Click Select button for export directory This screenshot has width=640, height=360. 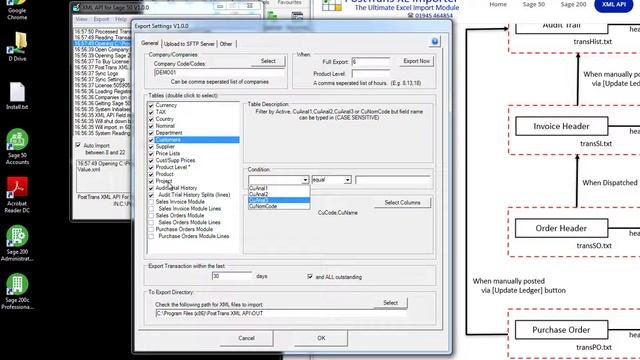tap(390, 303)
